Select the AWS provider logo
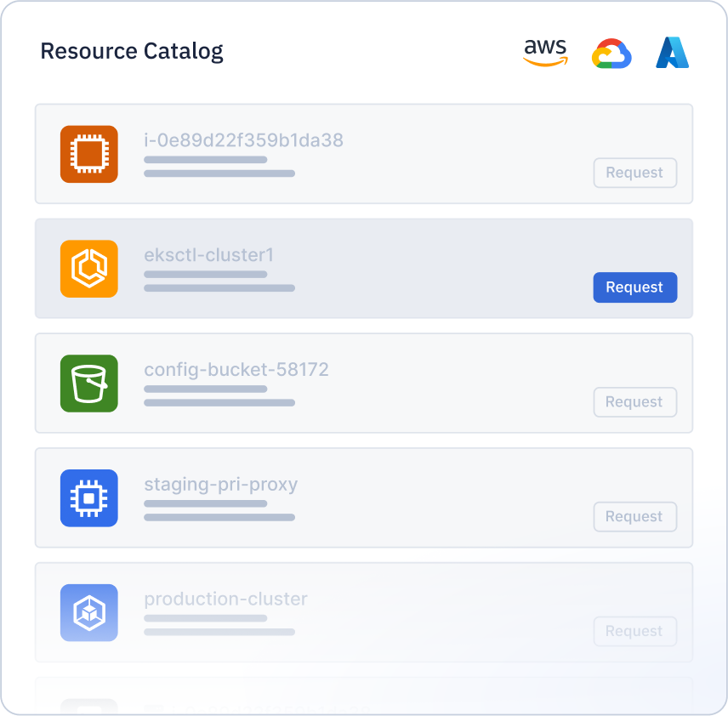The image size is (728, 716). point(545,53)
